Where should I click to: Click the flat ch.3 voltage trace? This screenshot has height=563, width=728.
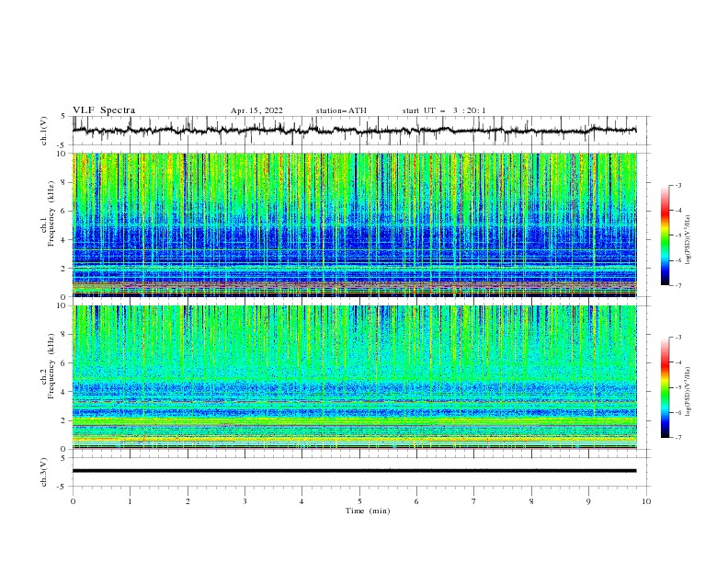tap(354, 471)
